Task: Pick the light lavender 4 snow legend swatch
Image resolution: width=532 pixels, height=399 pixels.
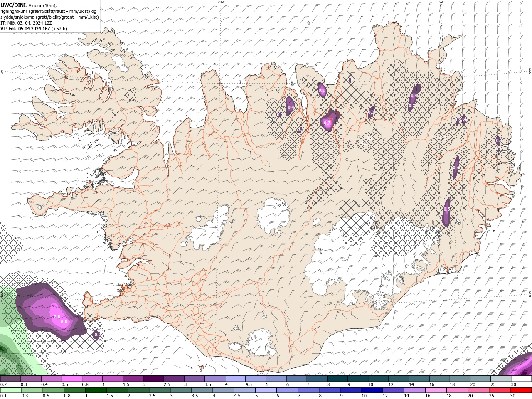Action: pyautogui.click(x=234, y=379)
